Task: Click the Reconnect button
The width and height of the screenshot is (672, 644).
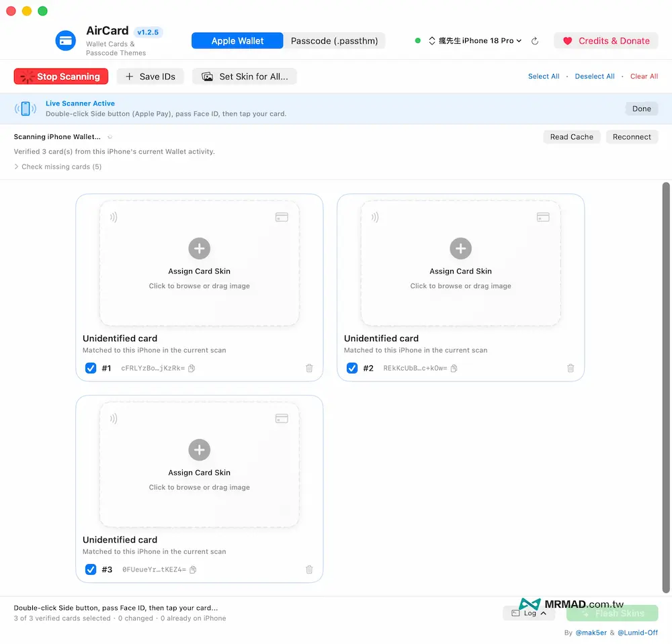Action: (x=632, y=137)
